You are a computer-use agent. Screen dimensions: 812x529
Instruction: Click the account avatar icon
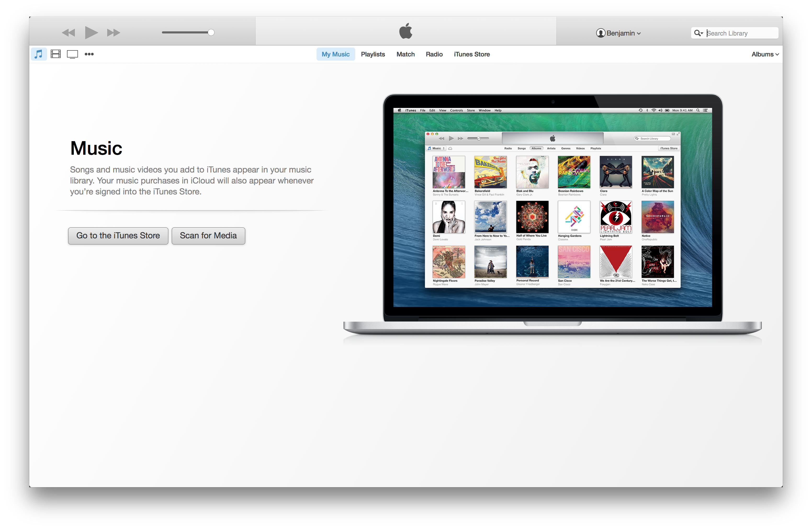(x=600, y=33)
